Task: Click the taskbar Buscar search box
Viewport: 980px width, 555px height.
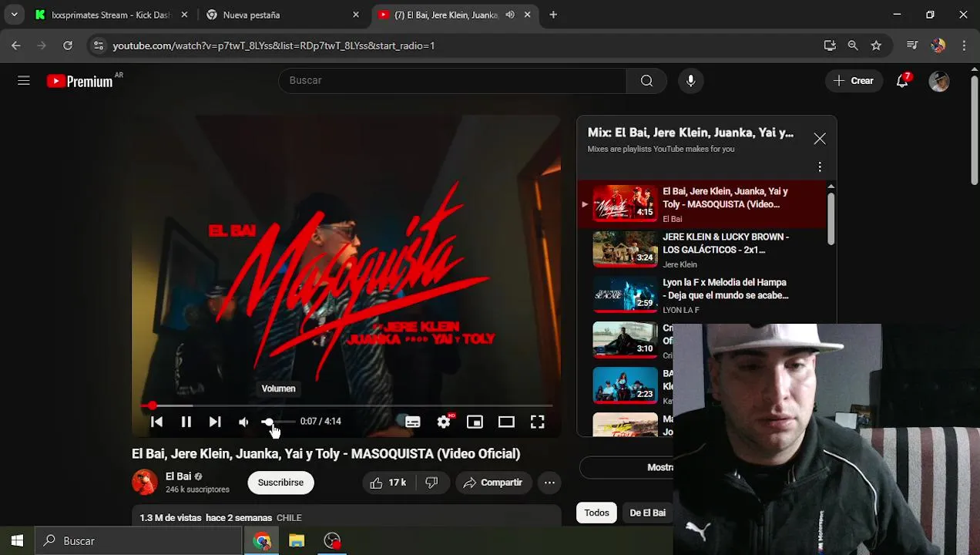Action: pos(139,540)
